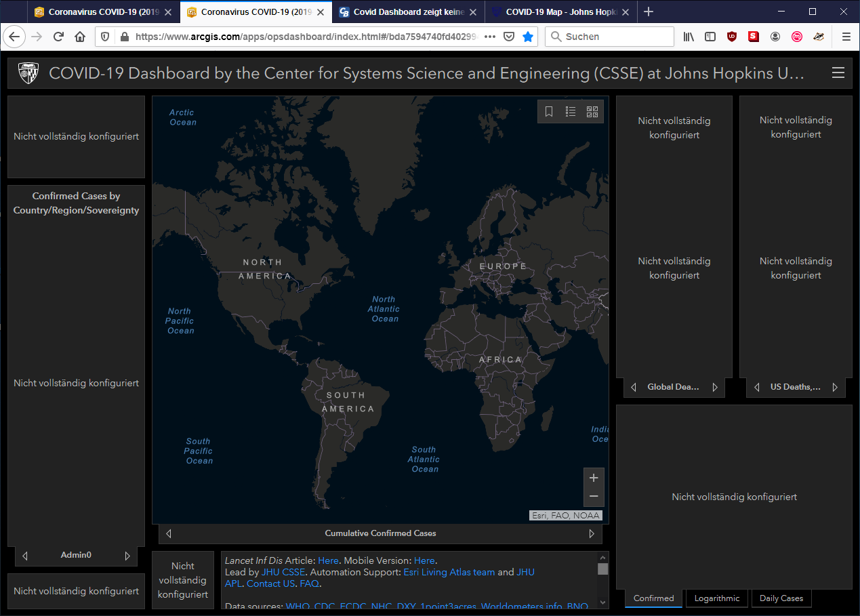Click right arrow beside Admin0
Viewport: 860px width, 616px height.
127,556
